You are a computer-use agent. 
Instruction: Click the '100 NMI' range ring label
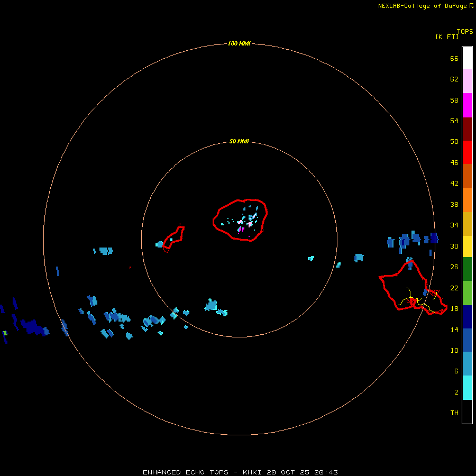coord(239,43)
